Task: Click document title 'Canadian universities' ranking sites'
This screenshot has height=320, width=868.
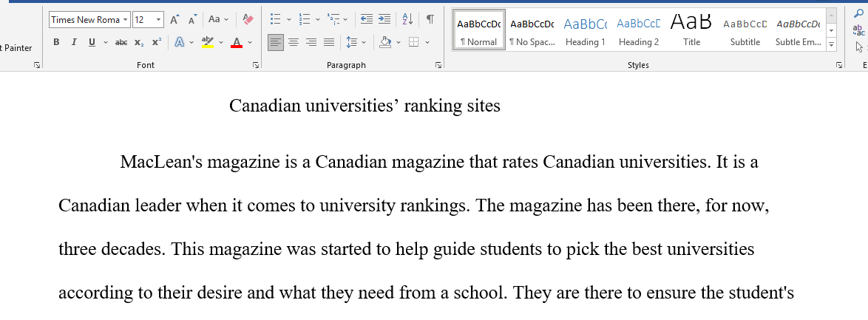Action: (365, 106)
